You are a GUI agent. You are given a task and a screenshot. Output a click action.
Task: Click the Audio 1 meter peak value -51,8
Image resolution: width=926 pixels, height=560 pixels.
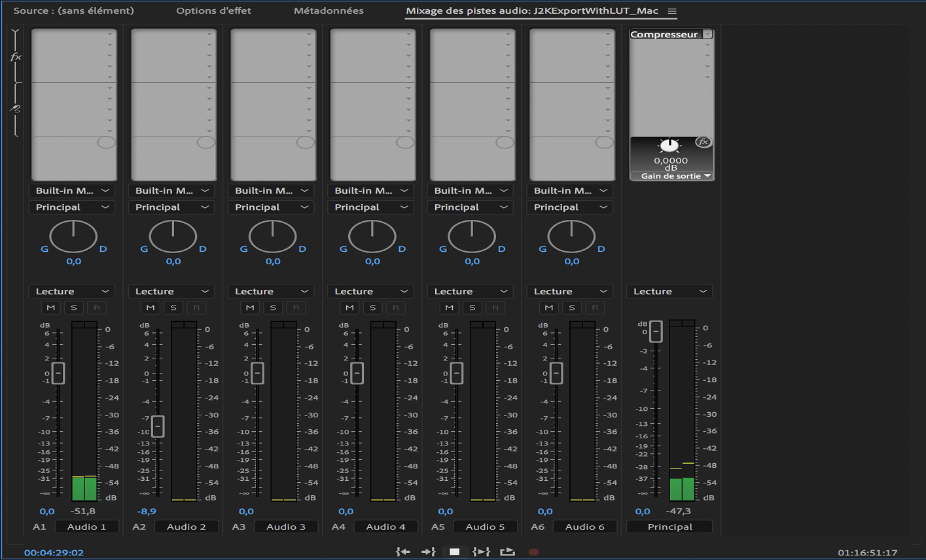(83, 511)
